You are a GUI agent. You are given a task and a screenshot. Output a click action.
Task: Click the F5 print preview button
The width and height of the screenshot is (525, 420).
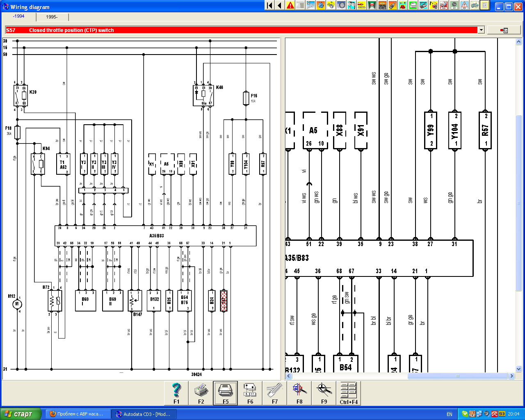226,393
